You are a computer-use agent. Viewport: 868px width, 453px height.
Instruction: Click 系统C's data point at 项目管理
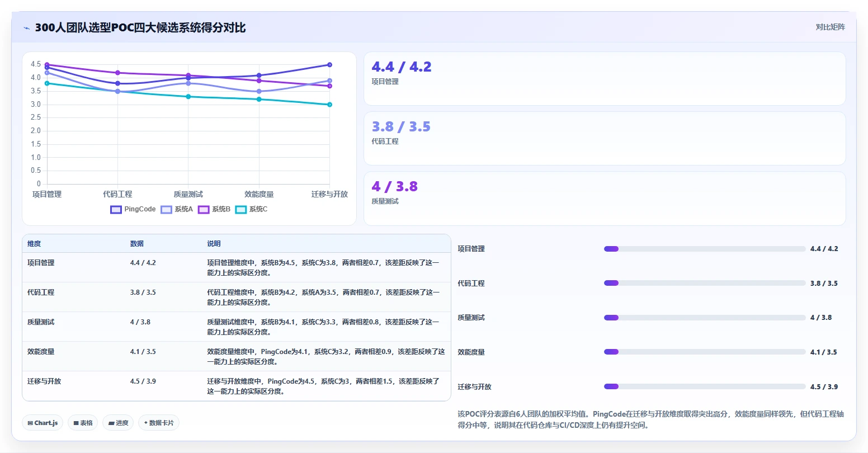(x=47, y=83)
